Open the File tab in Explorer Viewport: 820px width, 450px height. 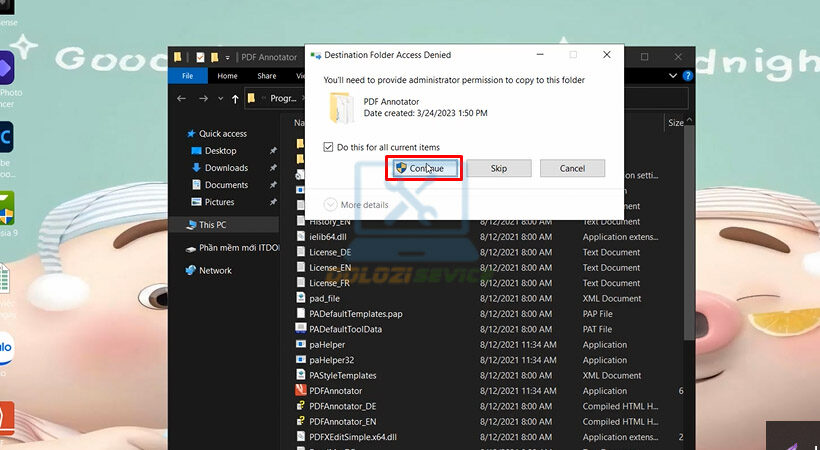(186, 76)
